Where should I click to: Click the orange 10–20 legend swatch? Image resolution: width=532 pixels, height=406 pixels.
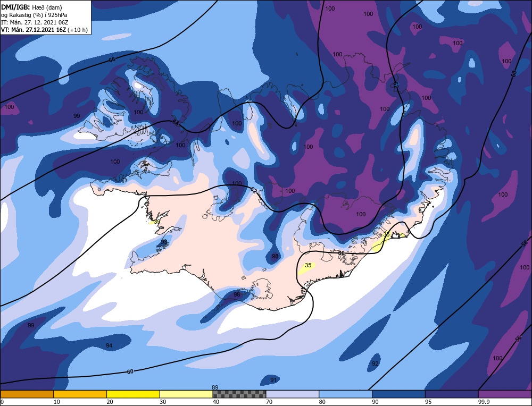[x=80, y=394]
